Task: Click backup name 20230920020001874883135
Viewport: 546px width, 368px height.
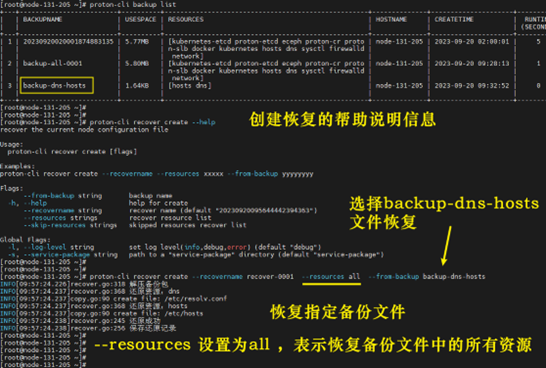Action: [x=68, y=41]
